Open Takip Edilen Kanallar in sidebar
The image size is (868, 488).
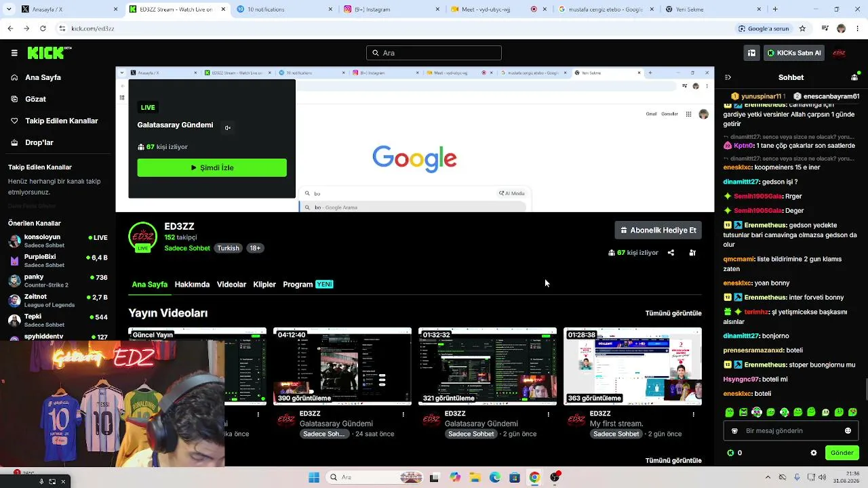tap(54, 121)
